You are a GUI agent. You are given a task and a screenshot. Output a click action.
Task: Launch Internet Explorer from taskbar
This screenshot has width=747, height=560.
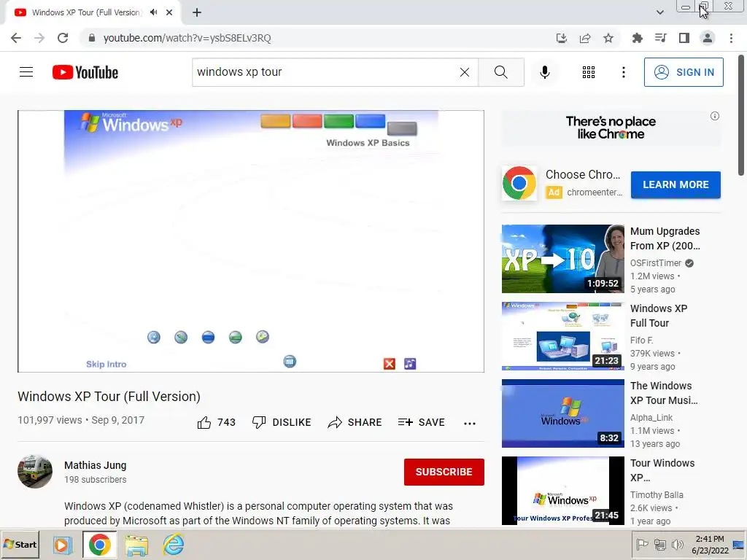(x=174, y=544)
